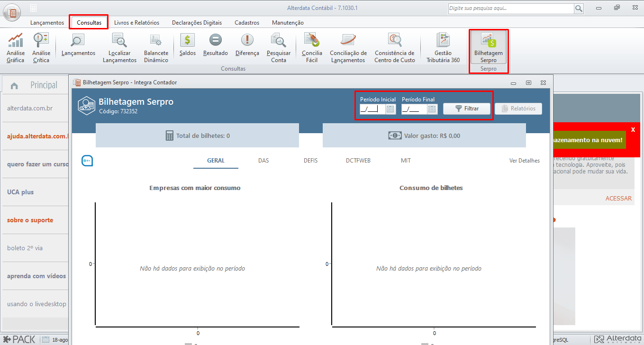Image resolution: width=644 pixels, height=345 pixels.
Task: Click the Filtrar button
Action: 467,109
